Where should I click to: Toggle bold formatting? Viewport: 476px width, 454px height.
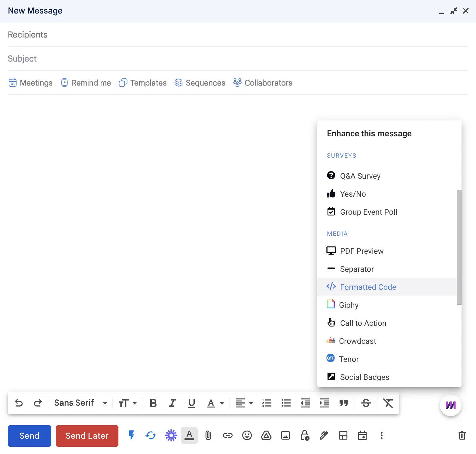pyautogui.click(x=153, y=403)
